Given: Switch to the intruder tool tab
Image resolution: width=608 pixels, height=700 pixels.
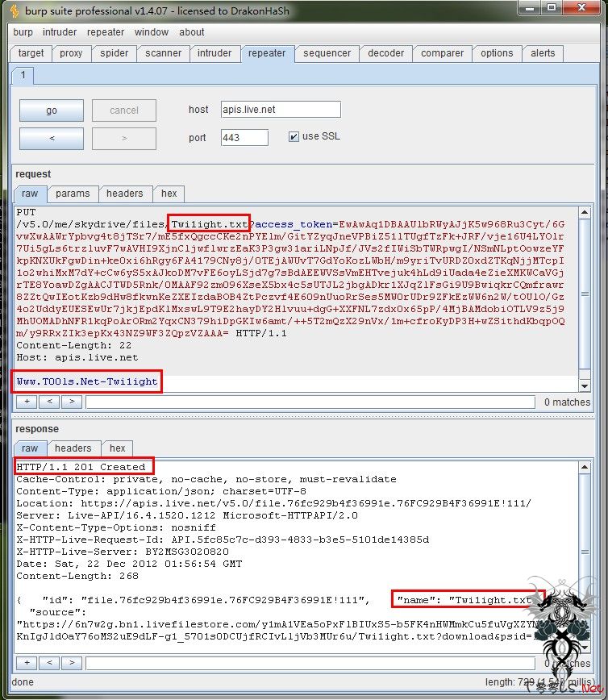Looking at the screenshot, I should 214,53.
